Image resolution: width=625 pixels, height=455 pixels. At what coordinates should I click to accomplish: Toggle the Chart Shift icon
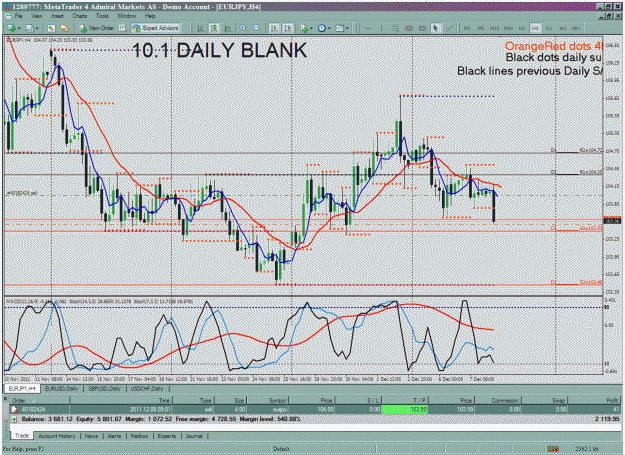pos(287,28)
